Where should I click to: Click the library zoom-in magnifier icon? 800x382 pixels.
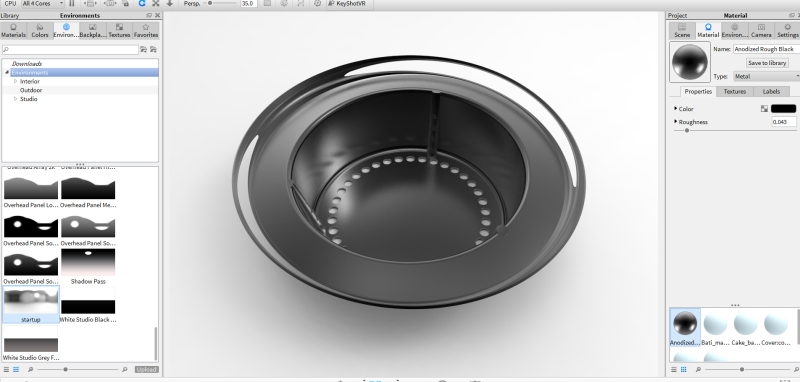[125, 369]
